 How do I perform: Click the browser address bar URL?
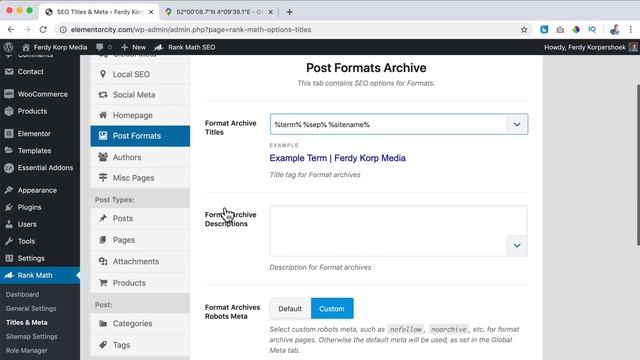(x=191, y=29)
